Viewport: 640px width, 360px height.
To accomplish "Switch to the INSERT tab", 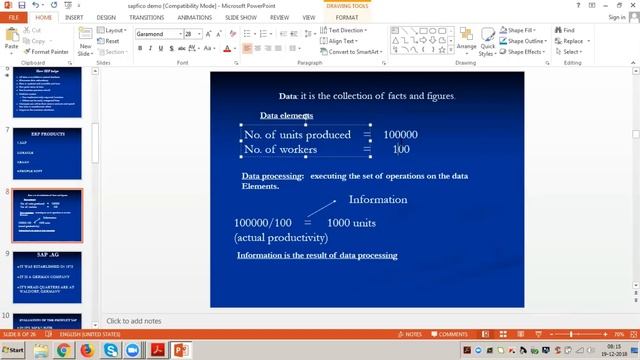I will [x=74, y=18].
